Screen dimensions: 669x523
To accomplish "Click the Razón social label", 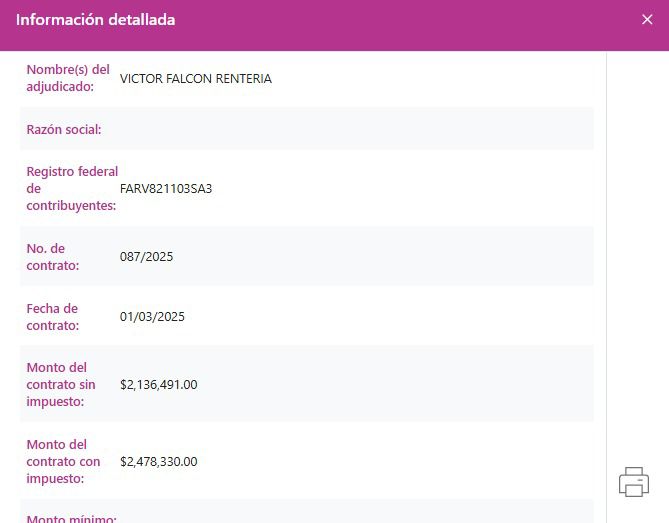I will click(x=64, y=130).
